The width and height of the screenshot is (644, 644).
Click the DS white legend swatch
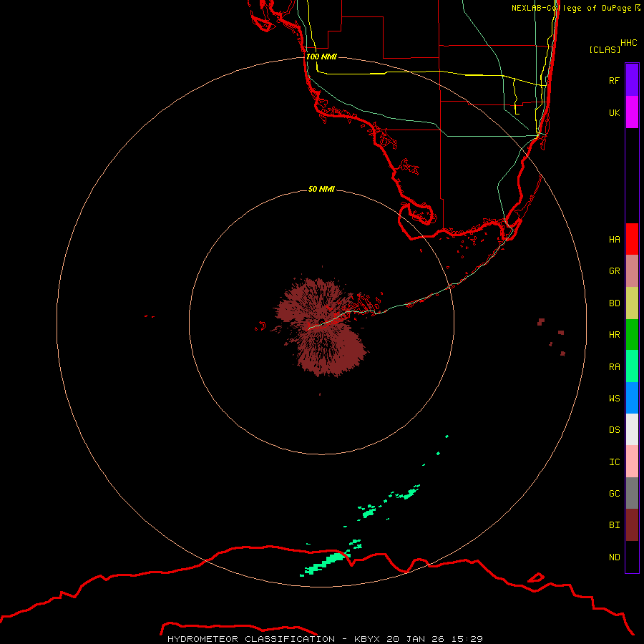[632, 429]
